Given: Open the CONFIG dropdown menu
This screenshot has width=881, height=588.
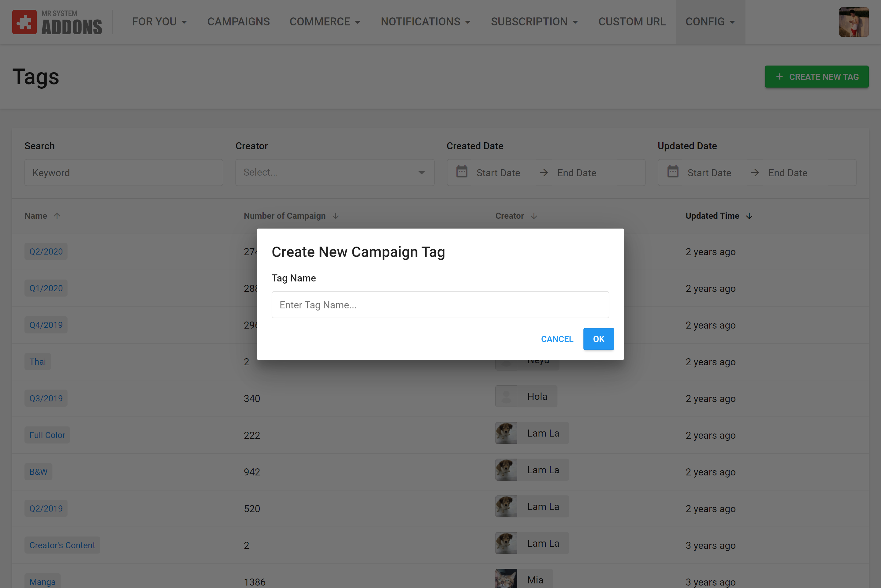Looking at the screenshot, I should pyautogui.click(x=710, y=22).
